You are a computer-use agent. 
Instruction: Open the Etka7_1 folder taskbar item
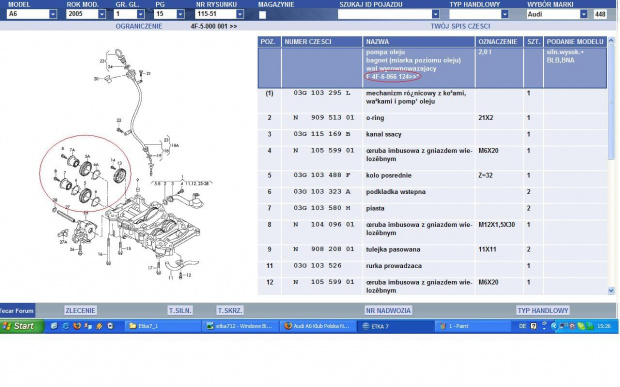click(163, 326)
